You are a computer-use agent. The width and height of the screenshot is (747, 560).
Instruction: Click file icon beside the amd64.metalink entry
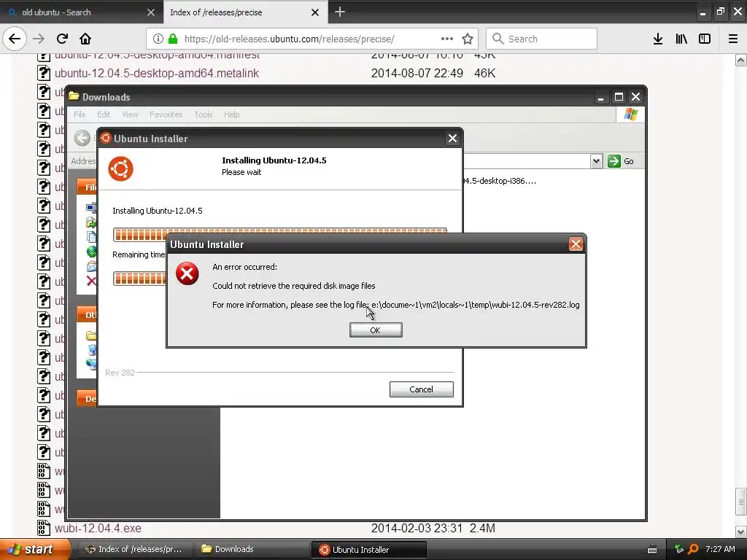[43, 73]
